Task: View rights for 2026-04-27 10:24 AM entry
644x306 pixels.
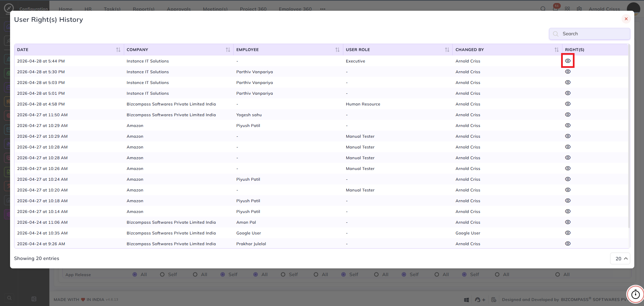Action: pyautogui.click(x=568, y=179)
